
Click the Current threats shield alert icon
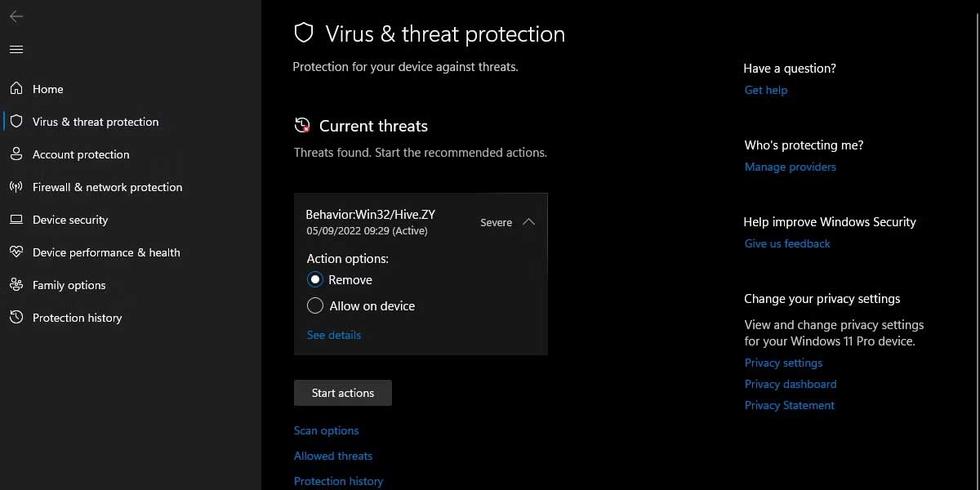tap(301, 124)
